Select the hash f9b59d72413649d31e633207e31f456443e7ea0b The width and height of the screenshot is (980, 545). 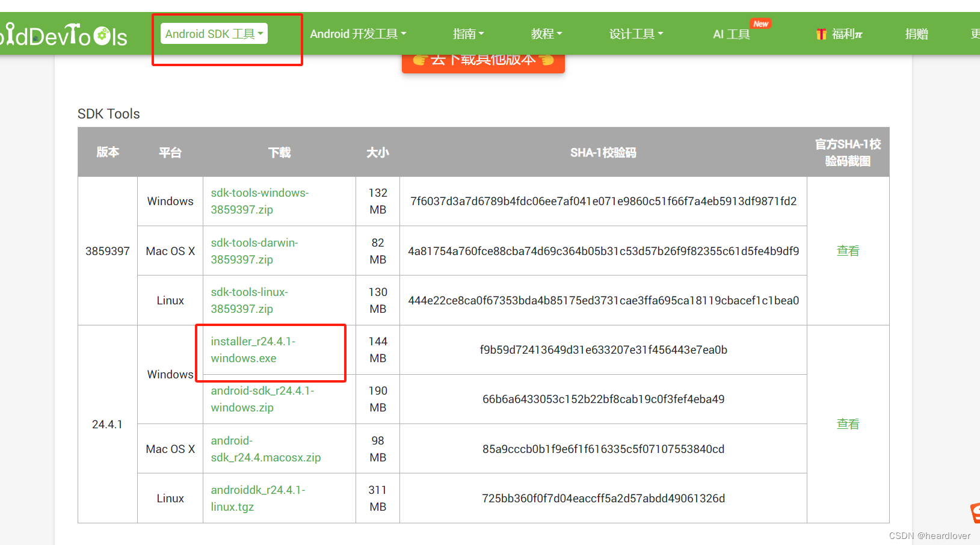(x=603, y=349)
